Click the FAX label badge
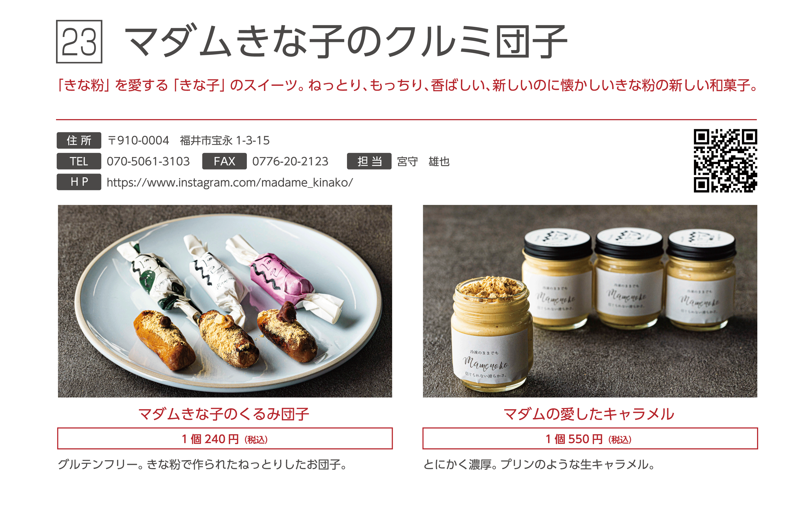 224,161
